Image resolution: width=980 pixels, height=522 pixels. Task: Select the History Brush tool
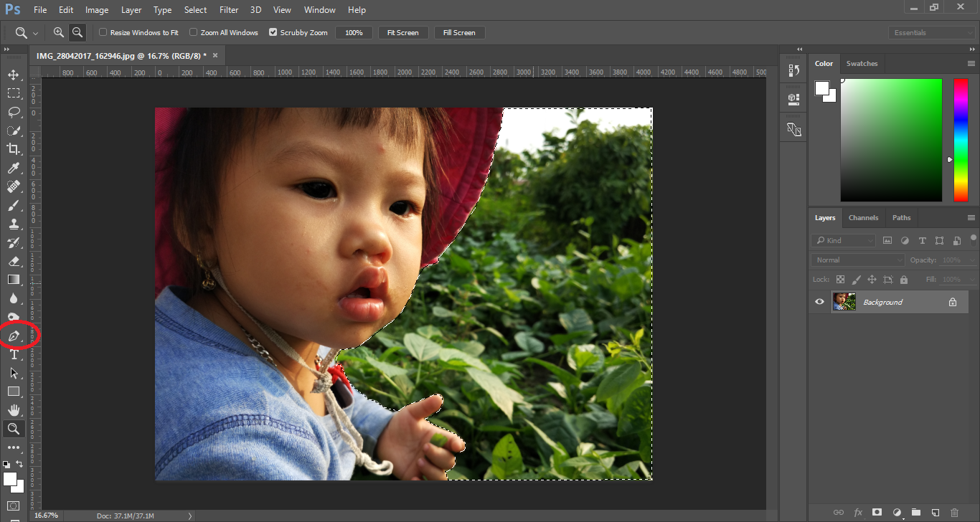click(14, 242)
